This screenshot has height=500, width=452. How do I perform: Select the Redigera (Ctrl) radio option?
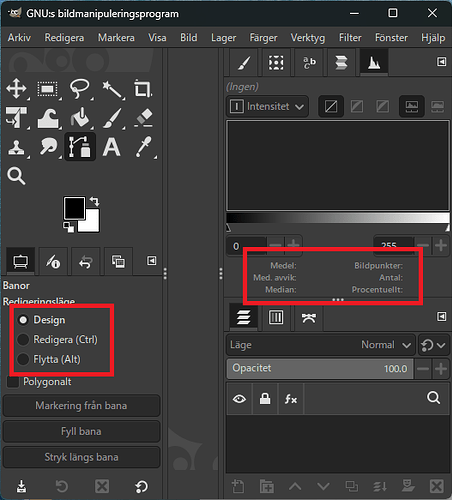(x=57, y=340)
